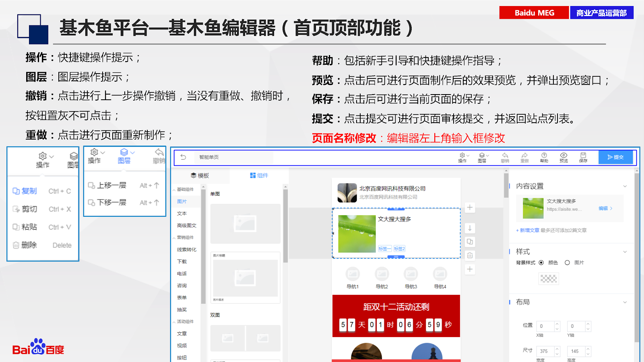Click the 上移一层 menu item
This screenshot has width=644, height=362.
tap(124, 185)
